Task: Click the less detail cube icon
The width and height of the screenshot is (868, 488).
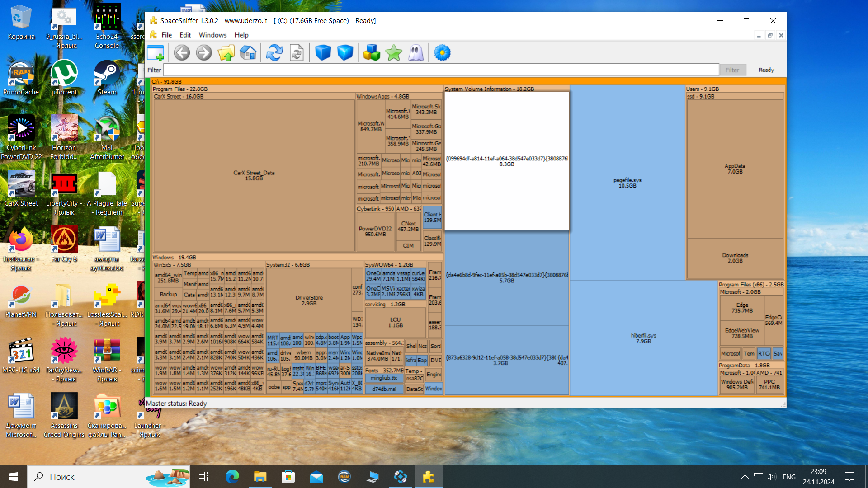Action: 323,53
